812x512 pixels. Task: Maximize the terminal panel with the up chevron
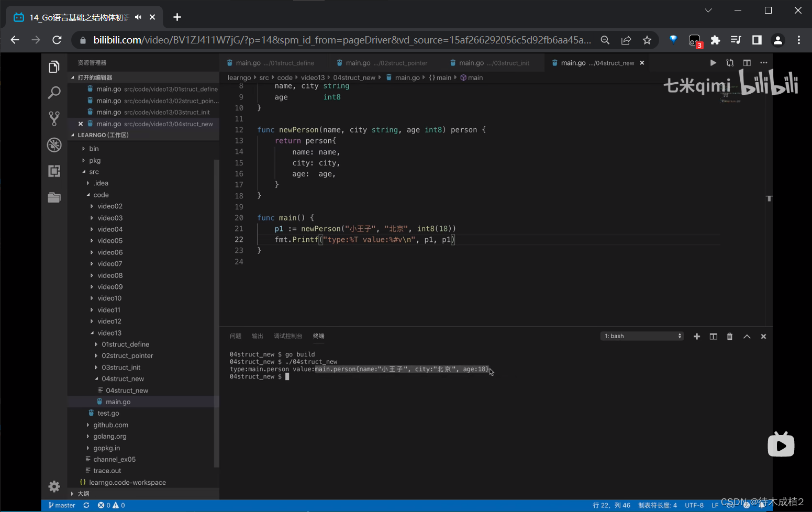[747, 337]
